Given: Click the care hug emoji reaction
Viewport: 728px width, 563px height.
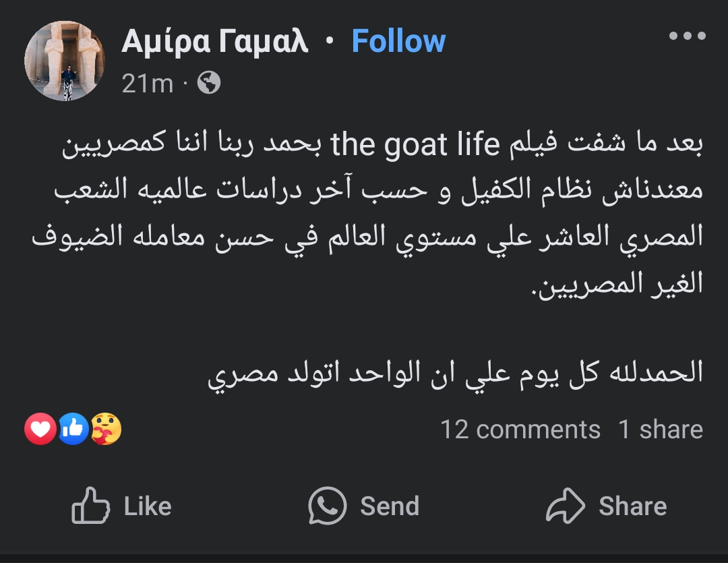Looking at the screenshot, I should [106, 429].
